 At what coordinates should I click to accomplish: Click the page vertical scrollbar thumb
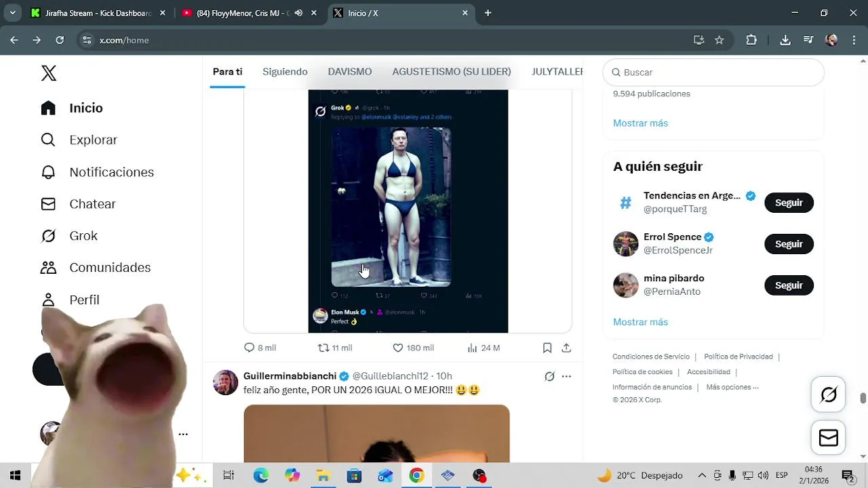tap(863, 398)
